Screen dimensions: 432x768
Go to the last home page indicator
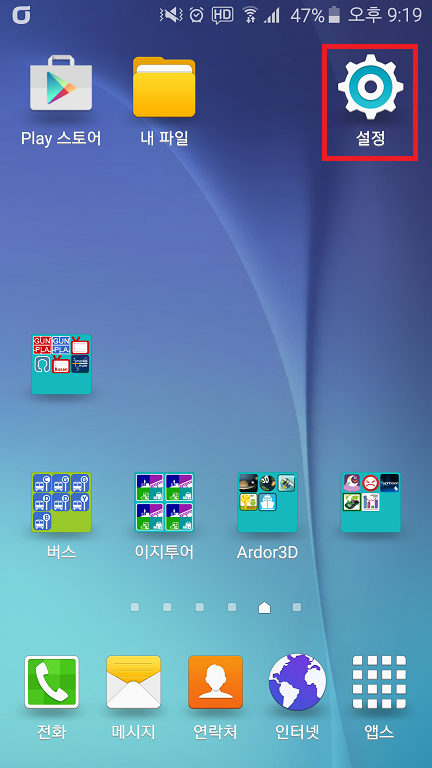click(297, 607)
